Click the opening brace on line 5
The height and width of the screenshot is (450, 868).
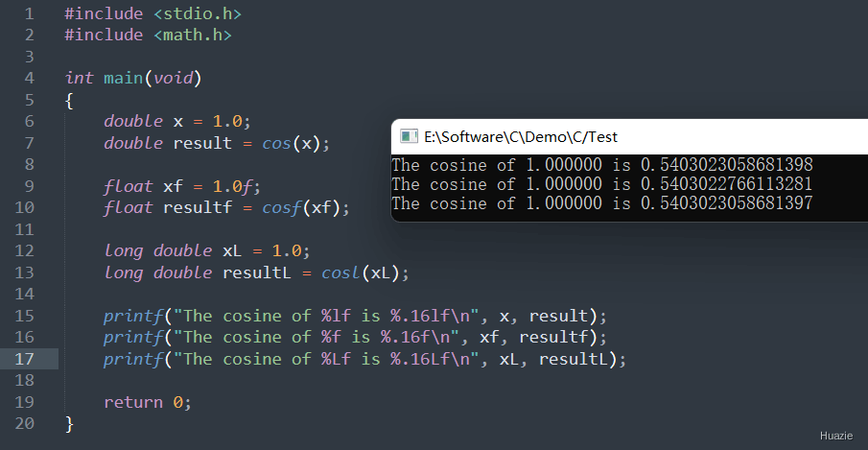click(x=69, y=101)
